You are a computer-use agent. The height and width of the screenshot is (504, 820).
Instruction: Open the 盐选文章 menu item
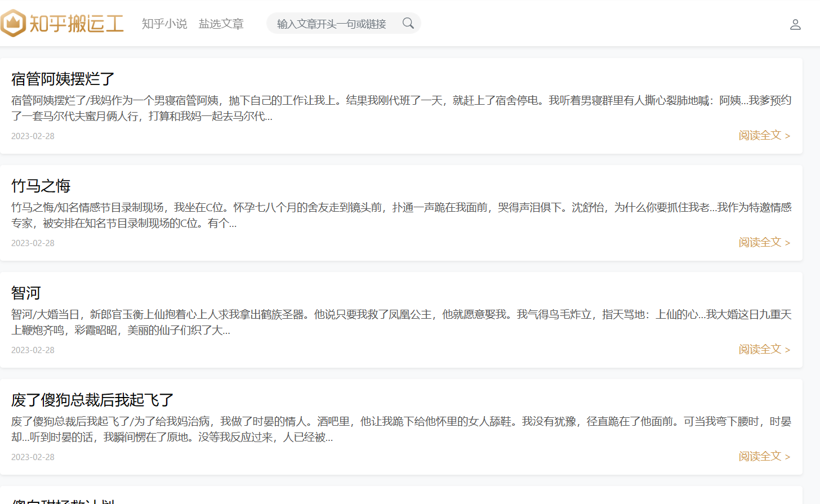click(221, 24)
